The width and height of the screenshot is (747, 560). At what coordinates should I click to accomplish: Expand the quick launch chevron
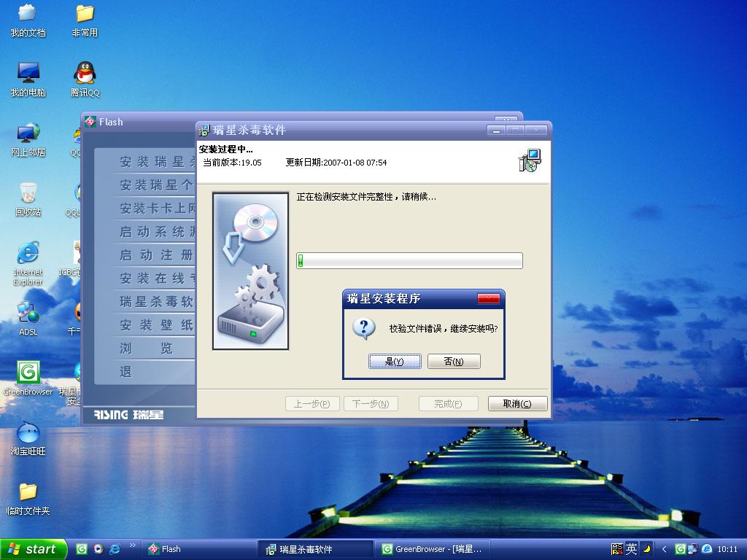pyautogui.click(x=133, y=545)
